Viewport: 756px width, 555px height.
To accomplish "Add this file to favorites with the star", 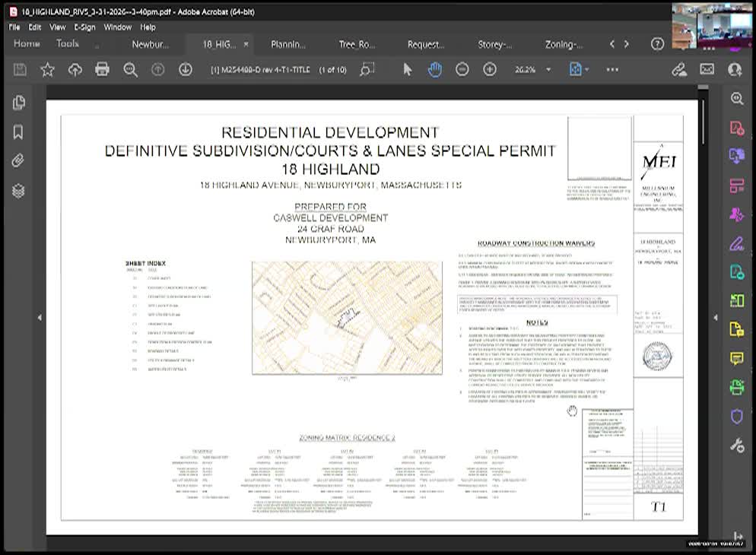I will point(47,68).
